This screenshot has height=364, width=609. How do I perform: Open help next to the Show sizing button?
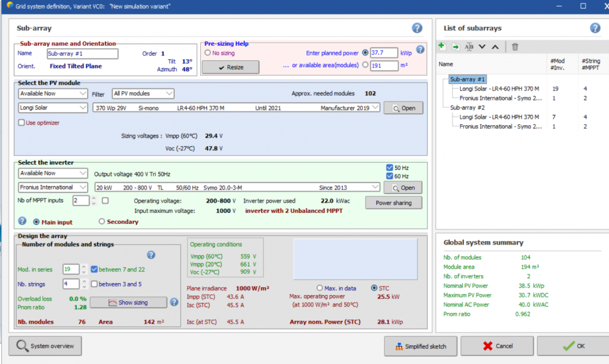pos(174,302)
